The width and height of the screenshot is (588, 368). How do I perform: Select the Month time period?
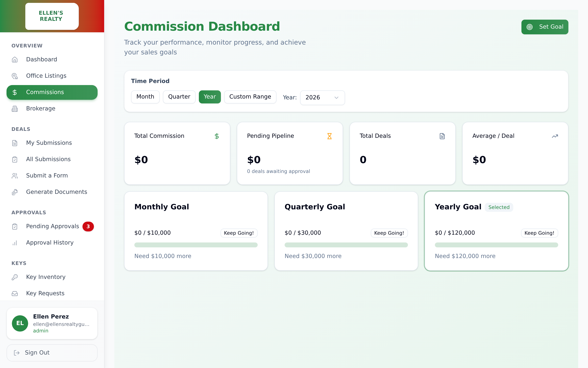(145, 97)
